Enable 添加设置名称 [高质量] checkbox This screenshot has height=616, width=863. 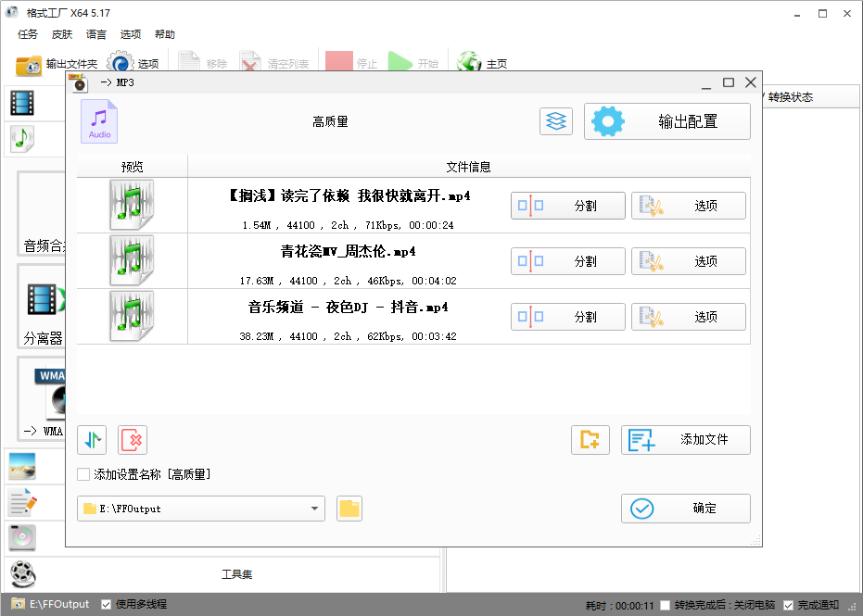click(82, 472)
